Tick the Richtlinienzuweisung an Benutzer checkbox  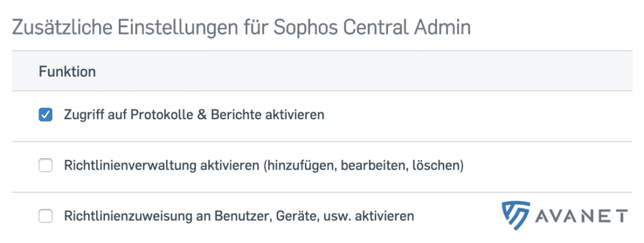pyautogui.click(x=45, y=216)
